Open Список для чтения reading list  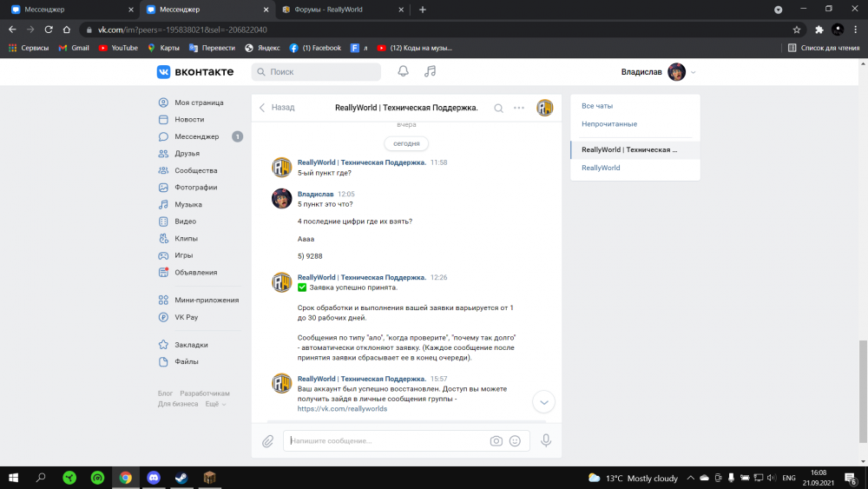[x=823, y=48]
